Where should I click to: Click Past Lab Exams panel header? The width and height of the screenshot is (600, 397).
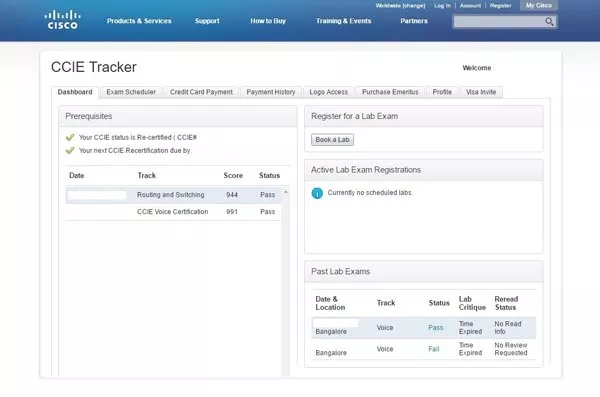click(x=424, y=272)
